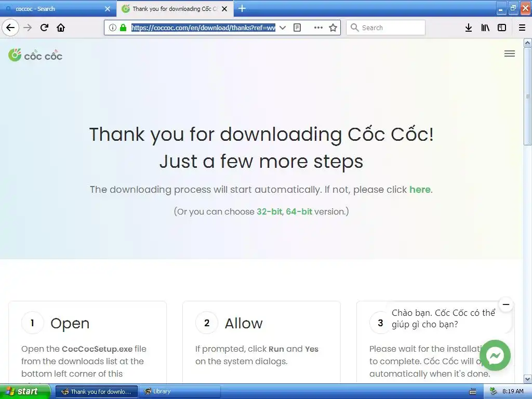The height and width of the screenshot is (399, 532).
Task: Show site information icon in address bar
Action: click(113, 28)
